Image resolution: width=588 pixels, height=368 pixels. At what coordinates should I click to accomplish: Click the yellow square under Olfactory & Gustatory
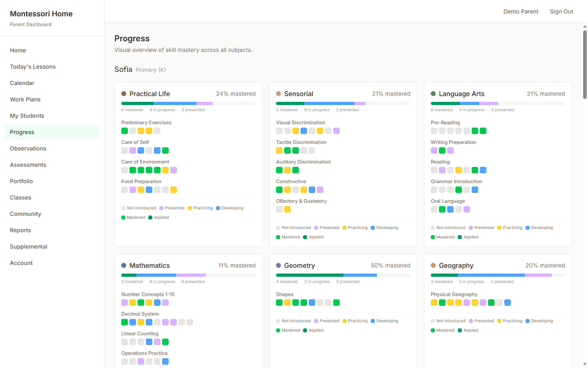(288, 209)
